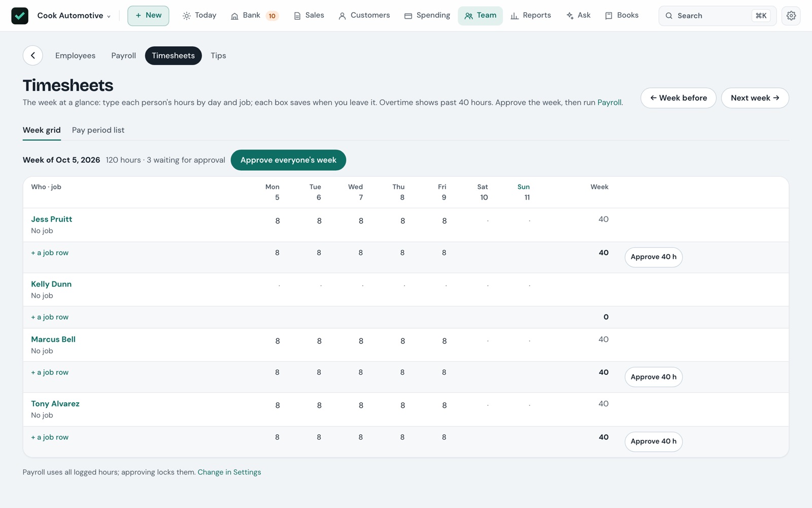Click the Change in Settings link
Screen dimensions: 812x508
click(x=229, y=472)
